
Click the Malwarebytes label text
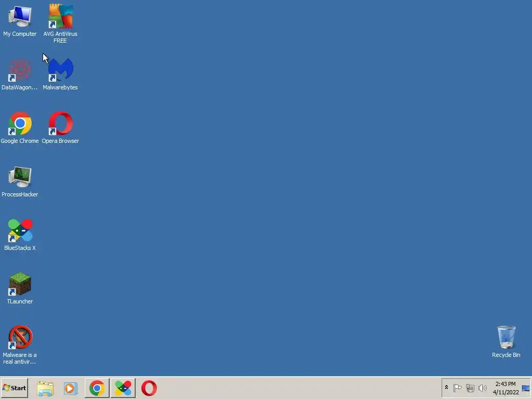click(60, 87)
